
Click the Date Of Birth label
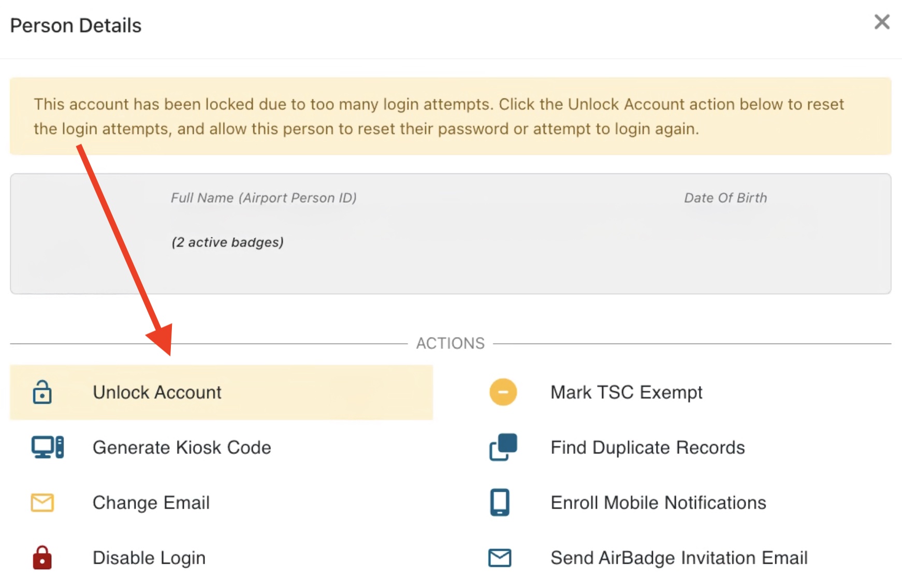725,198
